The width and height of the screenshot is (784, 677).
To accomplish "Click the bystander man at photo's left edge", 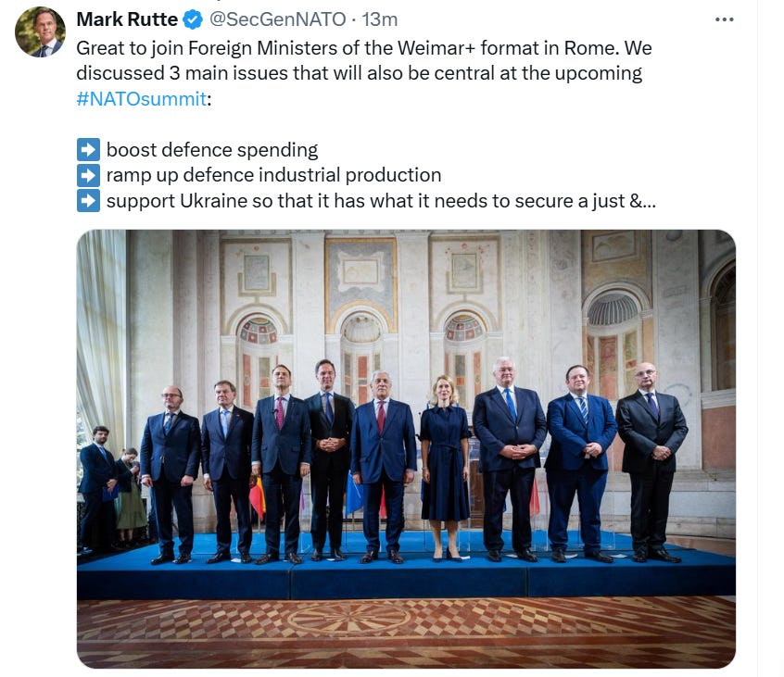I will pyautogui.click(x=98, y=487).
